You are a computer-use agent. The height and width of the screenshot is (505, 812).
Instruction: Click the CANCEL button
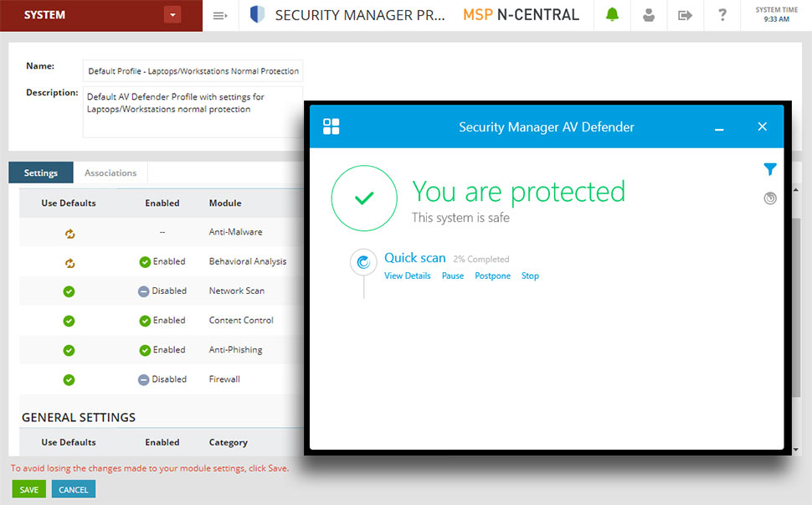click(74, 489)
